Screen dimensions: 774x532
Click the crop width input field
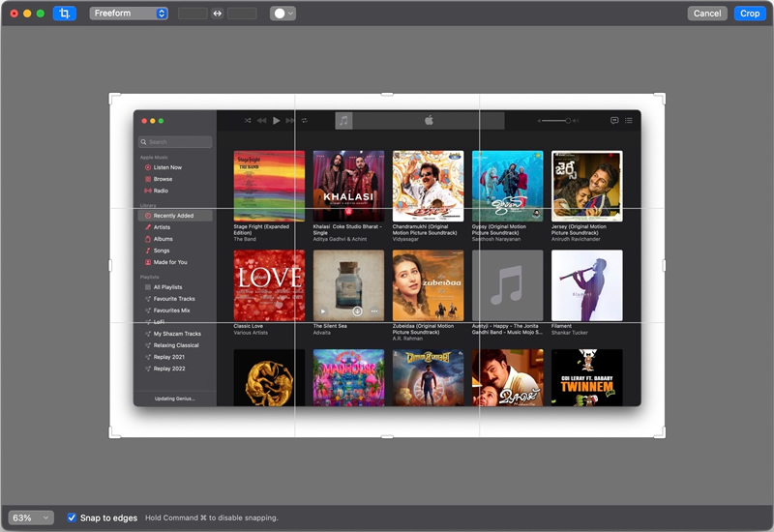tap(193, 14)
